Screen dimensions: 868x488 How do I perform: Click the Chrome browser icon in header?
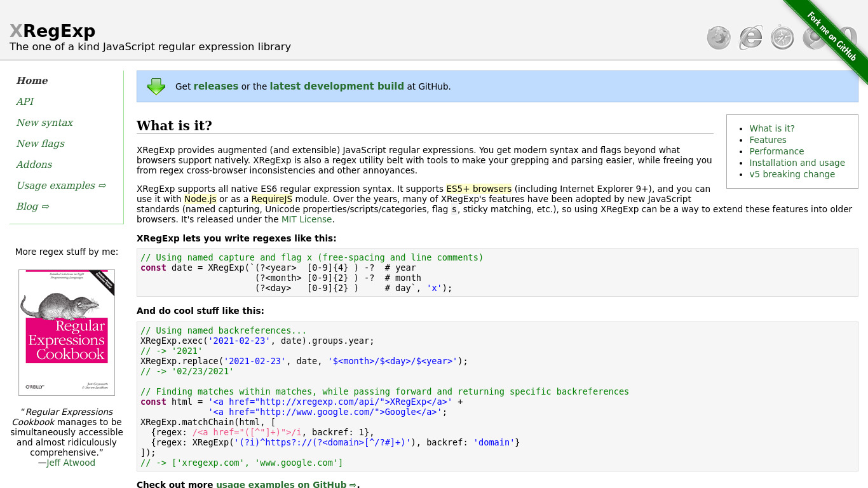pyautogui.click(x=814, y=37)
